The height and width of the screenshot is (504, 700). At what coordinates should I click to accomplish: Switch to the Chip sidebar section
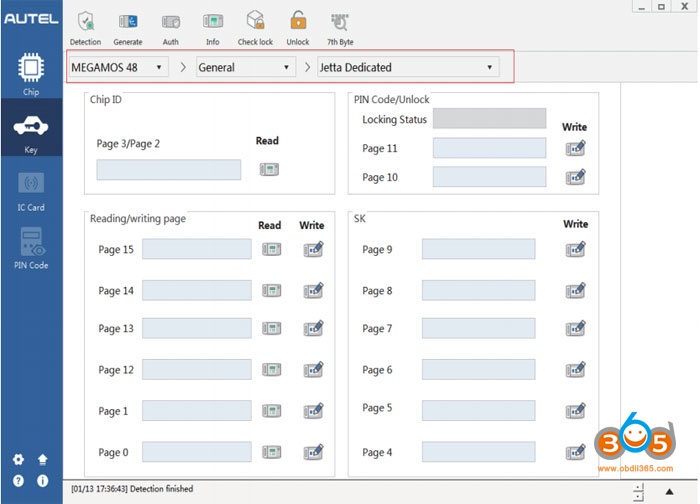pyautogui.click(x=31, y=74)
